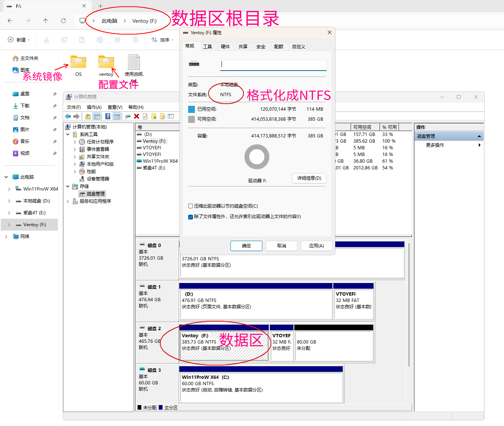504x426 pixels.
Task: Click the forward arrow in Computer Management toolbar
Action: point(76,117)
